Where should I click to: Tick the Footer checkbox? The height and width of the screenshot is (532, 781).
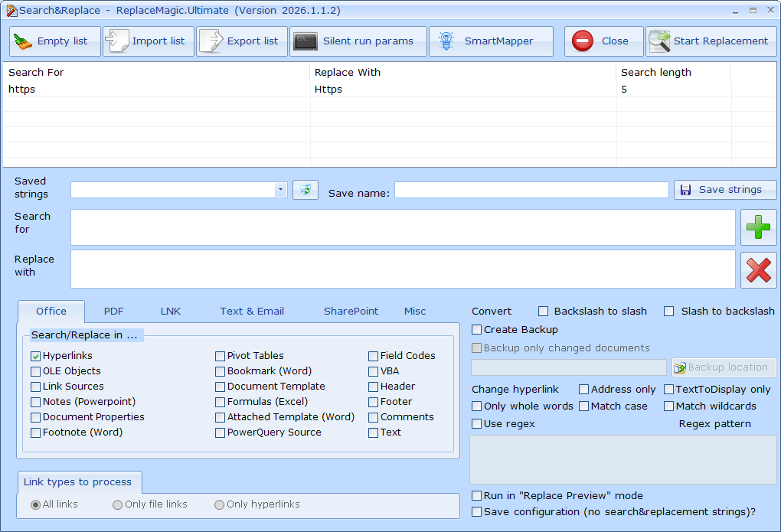[x=373, y=402]
